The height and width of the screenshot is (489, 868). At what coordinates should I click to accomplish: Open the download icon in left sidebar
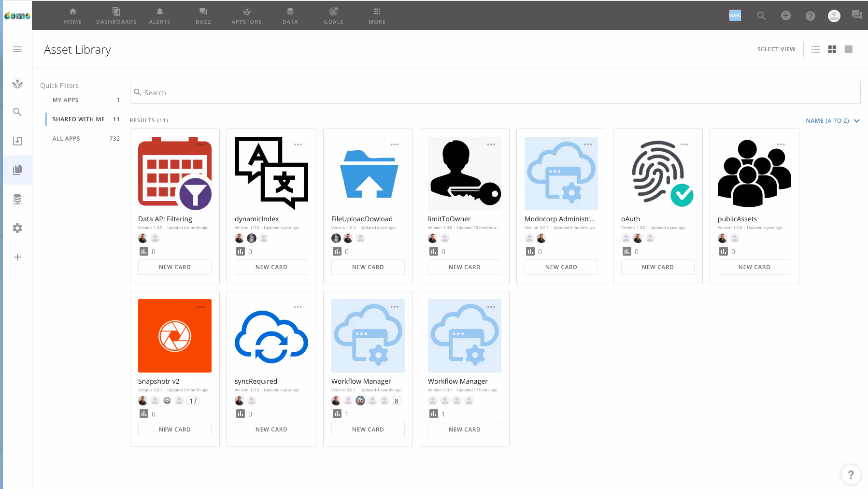click(x=17, y=141)
